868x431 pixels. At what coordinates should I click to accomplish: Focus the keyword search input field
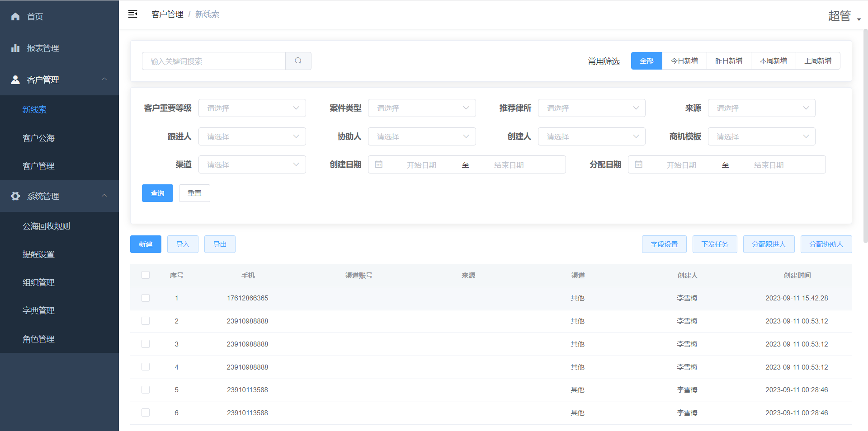(x=214, y=61)
